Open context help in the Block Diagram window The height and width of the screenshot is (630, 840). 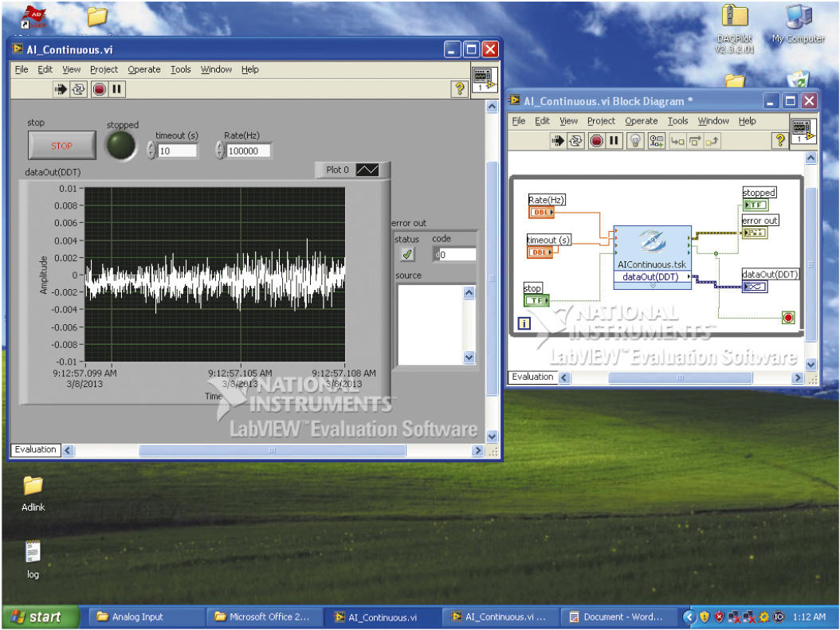click(780, 141)
